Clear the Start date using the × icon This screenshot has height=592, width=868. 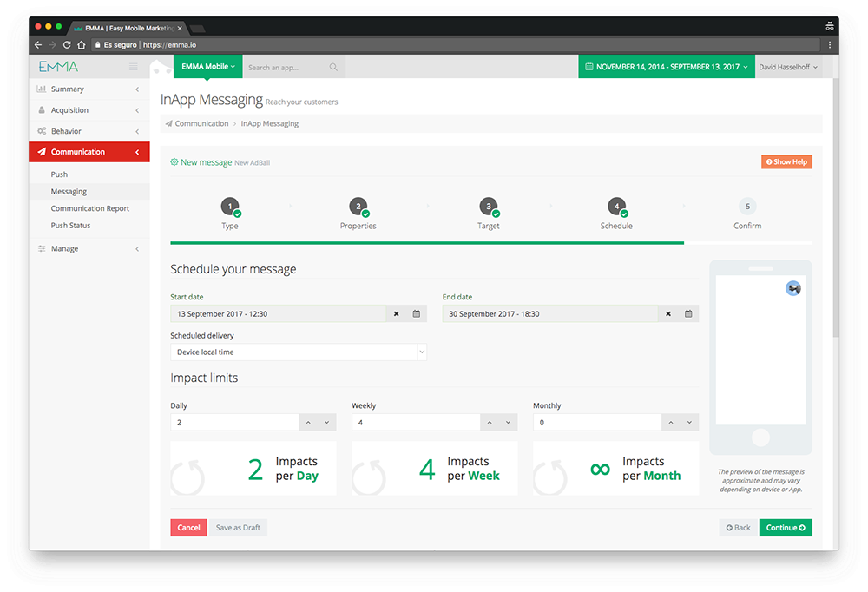pyautogui.click(x=396, y=313)
